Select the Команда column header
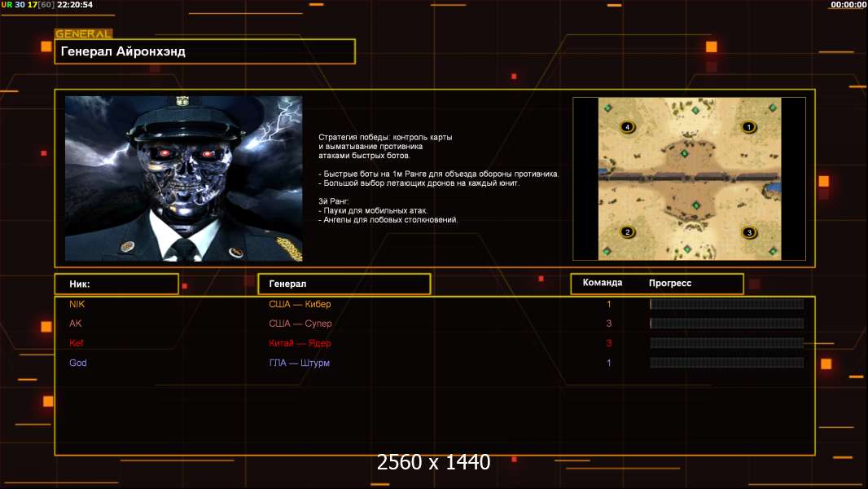The width and height of the screenshot is (868, 489). pyautogui.click(x=603, y=283)
